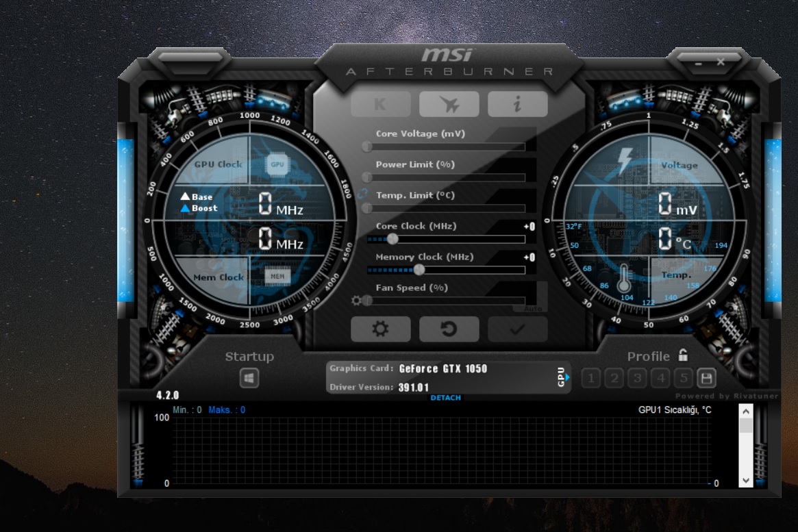This screenshot has height=532, width=798.
Task: Click the Temp. Limit slider thumb
Action: pos(367,209)
